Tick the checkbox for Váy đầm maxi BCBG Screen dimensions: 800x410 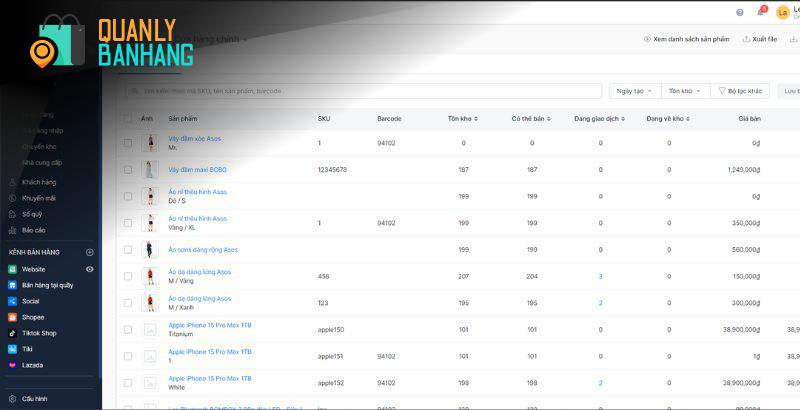click(128, 170)
